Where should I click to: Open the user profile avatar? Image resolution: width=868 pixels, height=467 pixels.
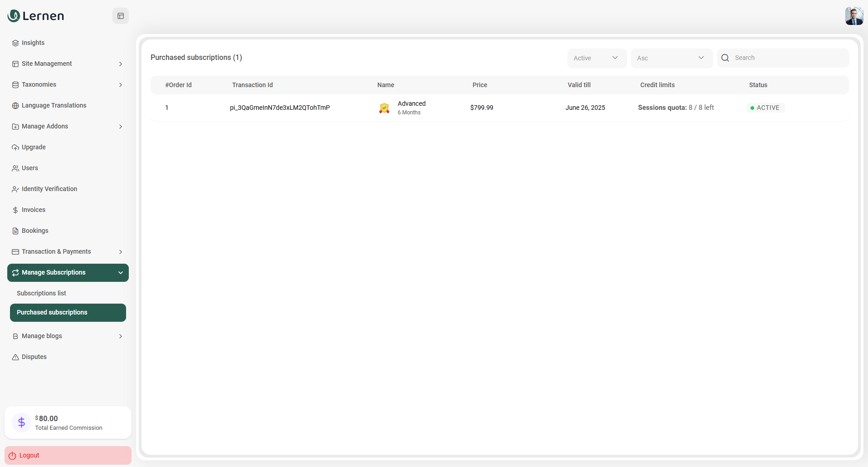coord(854,16)
